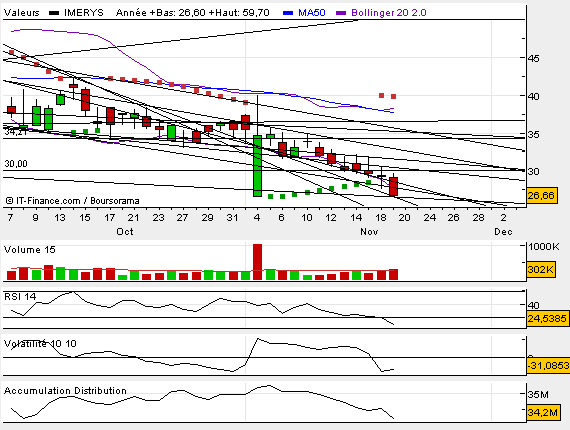Image resolution: width=570 pixels, height=430 pixels.
Task: Click the tallest red volume bar
Action: tap(257, 262)
